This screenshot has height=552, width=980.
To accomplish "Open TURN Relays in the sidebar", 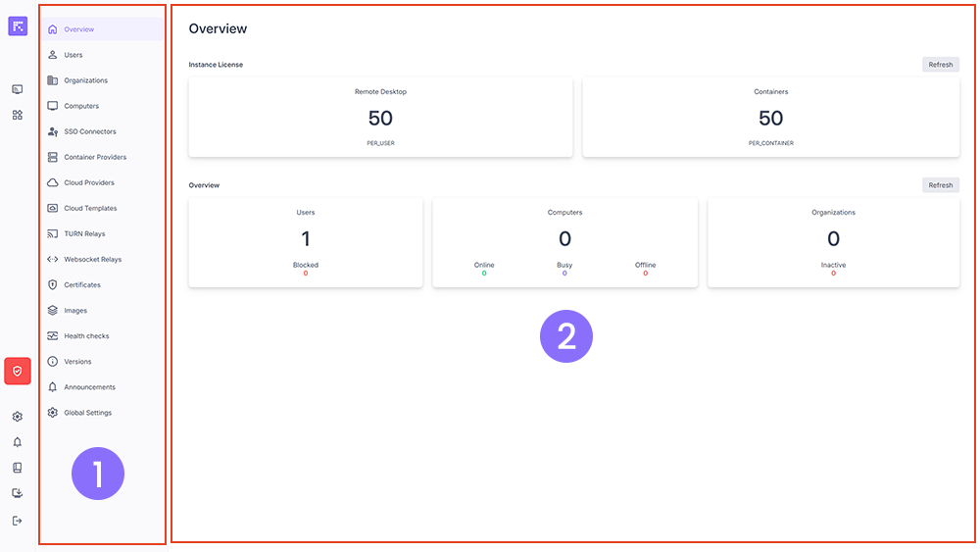I will click(x=84, y=233).
